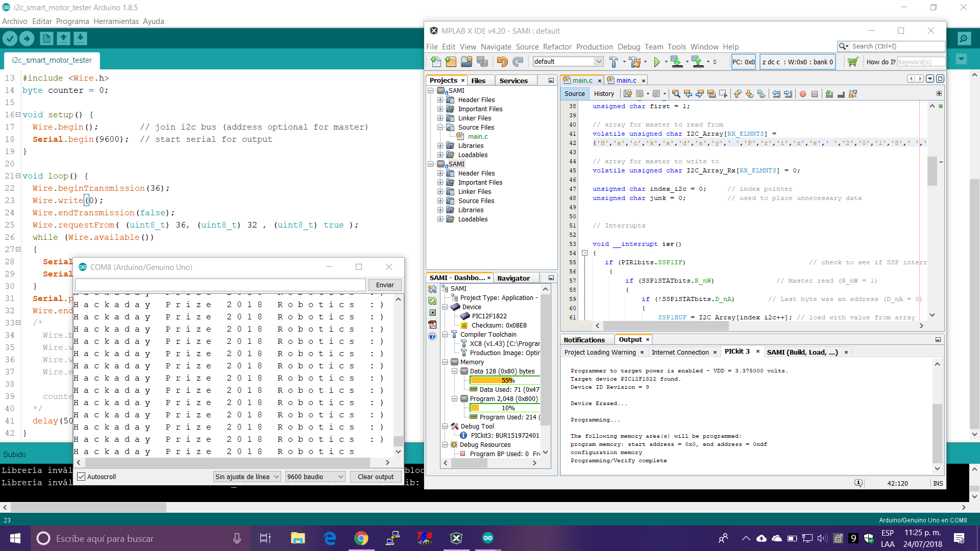Click MPLAB Clean and Build icon
980x551 pixels.
634,62
